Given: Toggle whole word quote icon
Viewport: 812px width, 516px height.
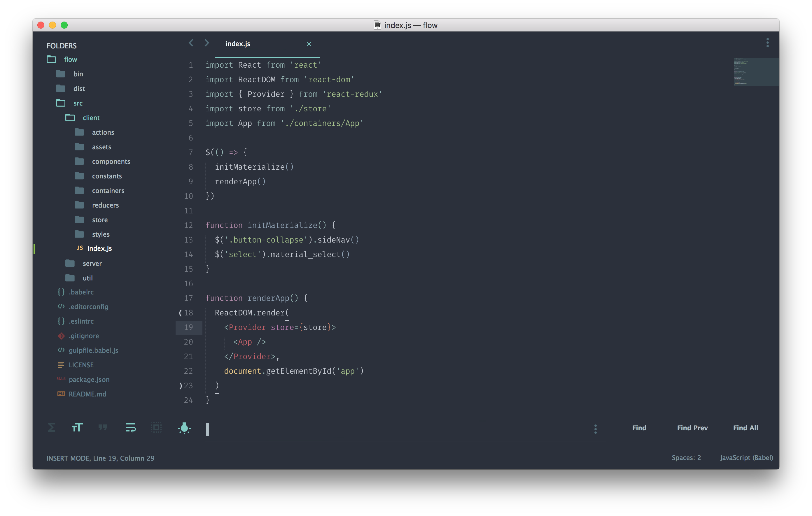Looking at the screenshot, I should [x=103, y=428].
